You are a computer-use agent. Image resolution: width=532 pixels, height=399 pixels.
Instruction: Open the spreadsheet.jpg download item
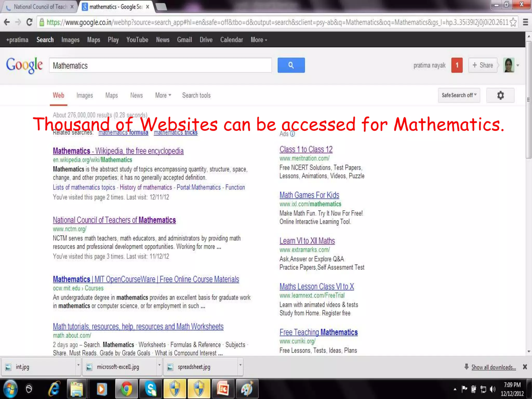pyautogui.click(x=200, y=367)
